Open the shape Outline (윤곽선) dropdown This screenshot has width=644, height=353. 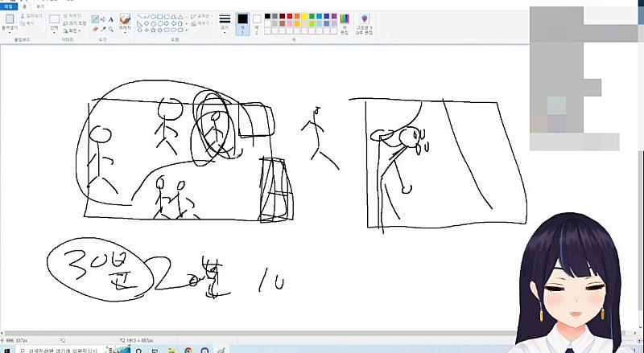(202, 16)
